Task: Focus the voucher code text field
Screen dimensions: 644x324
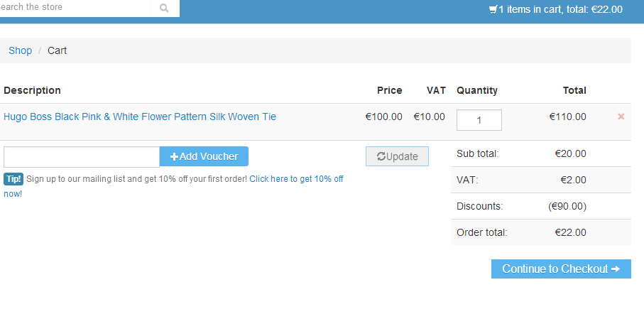Action: tap(82, 157)
